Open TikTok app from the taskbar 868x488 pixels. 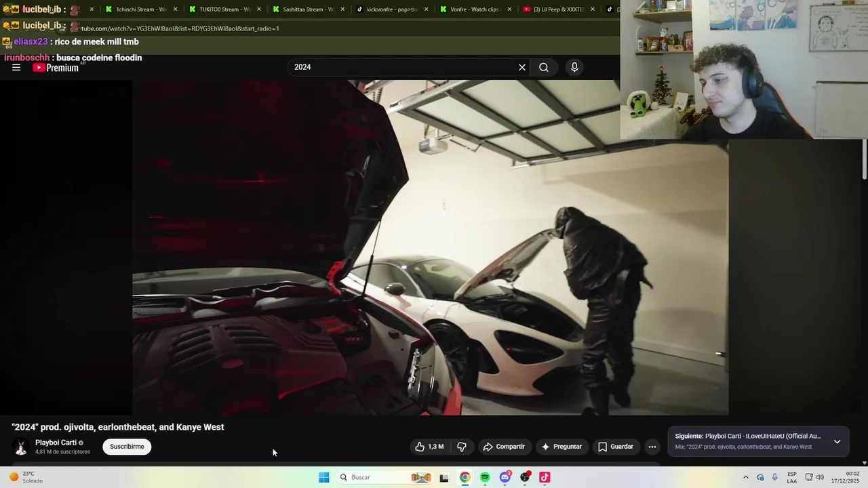(545, 477)
